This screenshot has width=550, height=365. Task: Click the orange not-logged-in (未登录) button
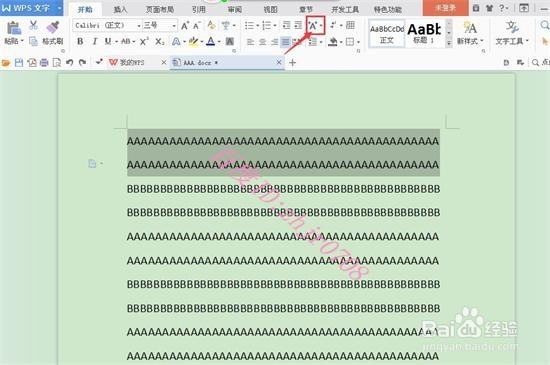coord(445,8)
